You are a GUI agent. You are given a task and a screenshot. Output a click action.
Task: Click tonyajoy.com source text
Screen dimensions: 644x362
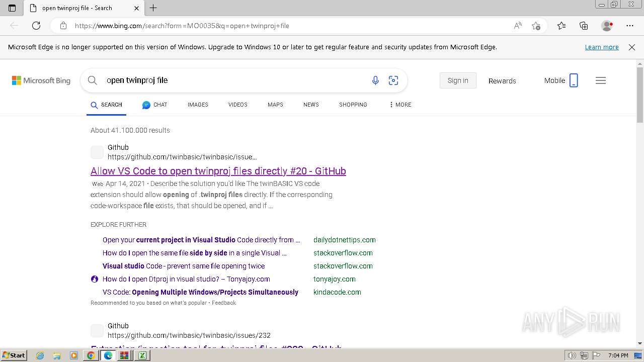335,279
